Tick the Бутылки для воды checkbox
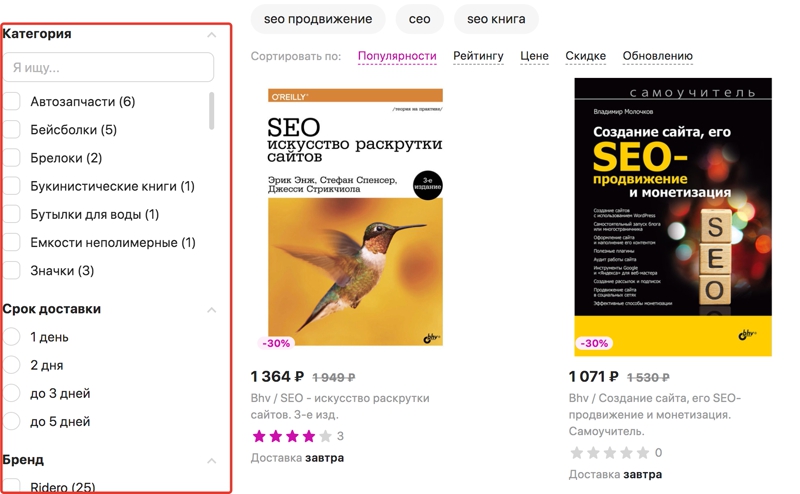This screenshot has height=494, width=800. tap(12, 214)
